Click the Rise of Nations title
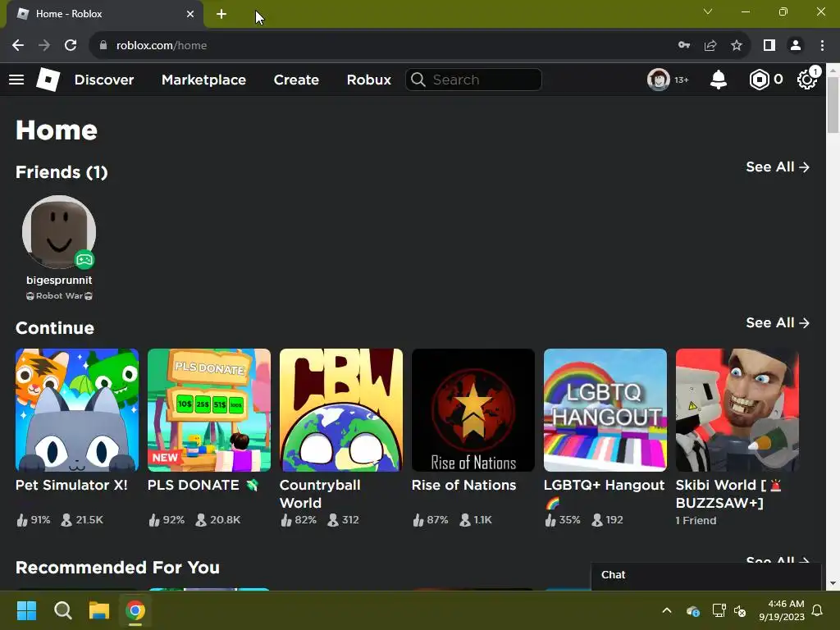 (463, 486)
